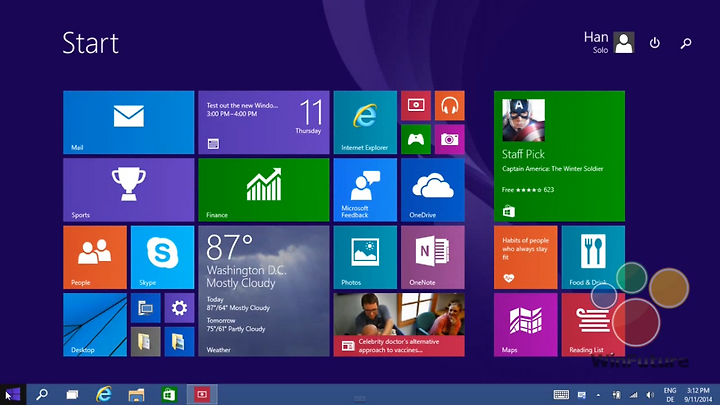Open the Microsoft Feedback tile
This screenshot has height=405, width=720.
click(x=365, y=190)
